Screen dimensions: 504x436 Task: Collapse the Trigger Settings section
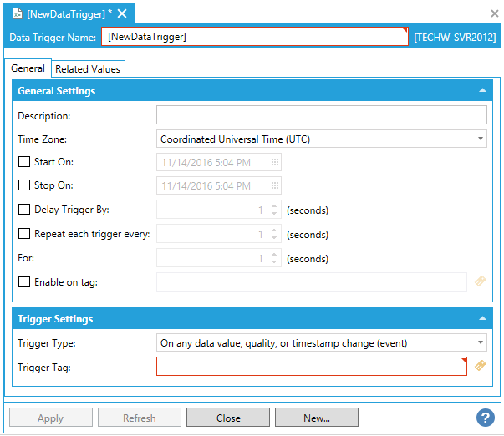(481, 319)
